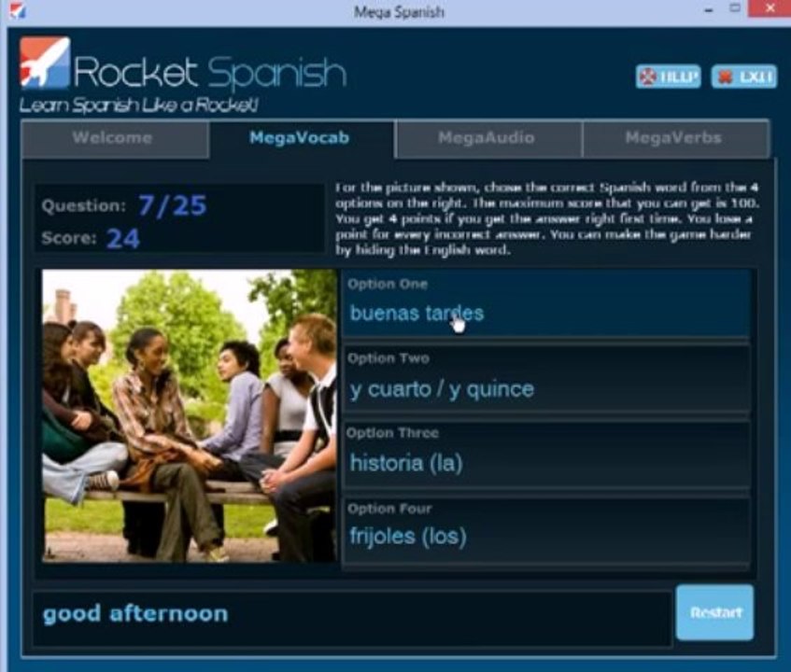
Task: Click the game instructions paragraph
Action: (x=547, y=218)
